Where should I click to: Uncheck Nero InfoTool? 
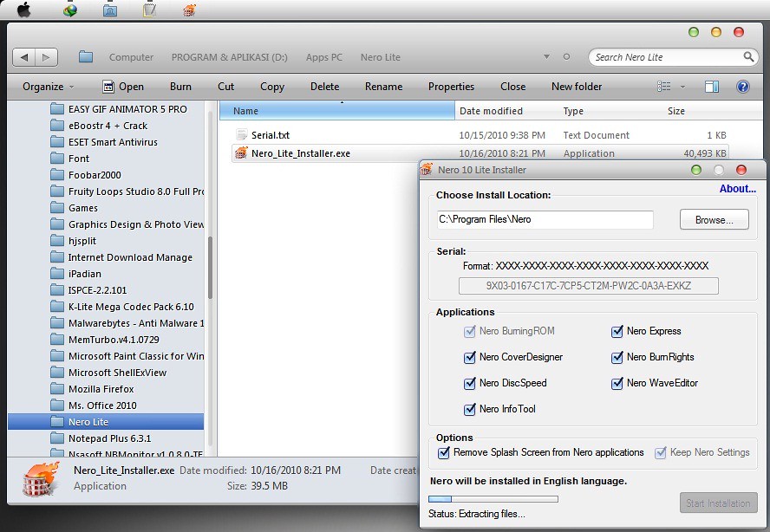pos(469,409)
